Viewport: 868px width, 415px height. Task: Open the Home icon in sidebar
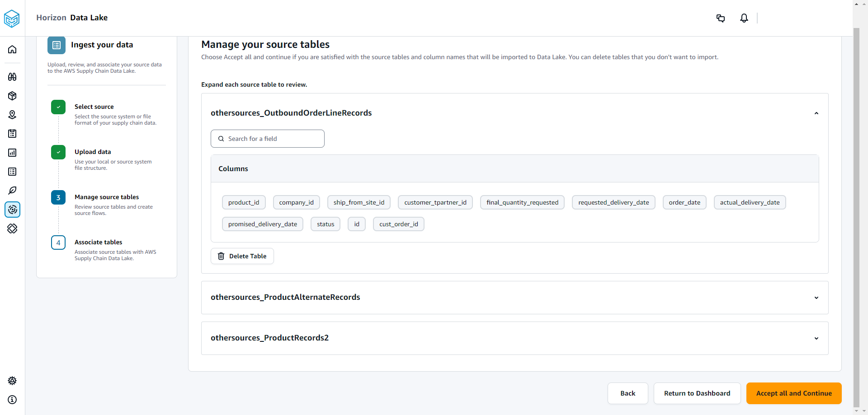point(12,49)
